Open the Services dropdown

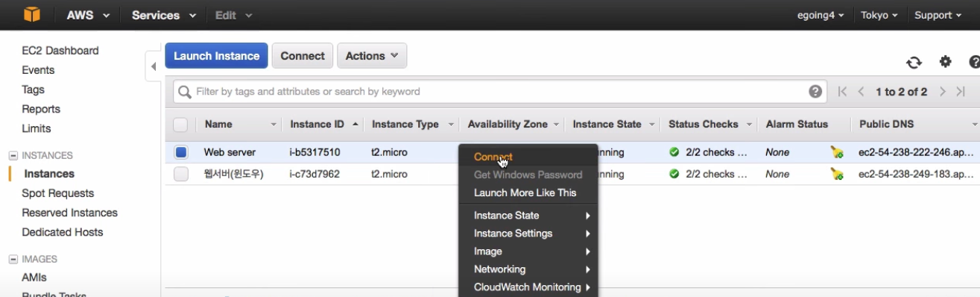pyautogui.click(x=164, y=15)
